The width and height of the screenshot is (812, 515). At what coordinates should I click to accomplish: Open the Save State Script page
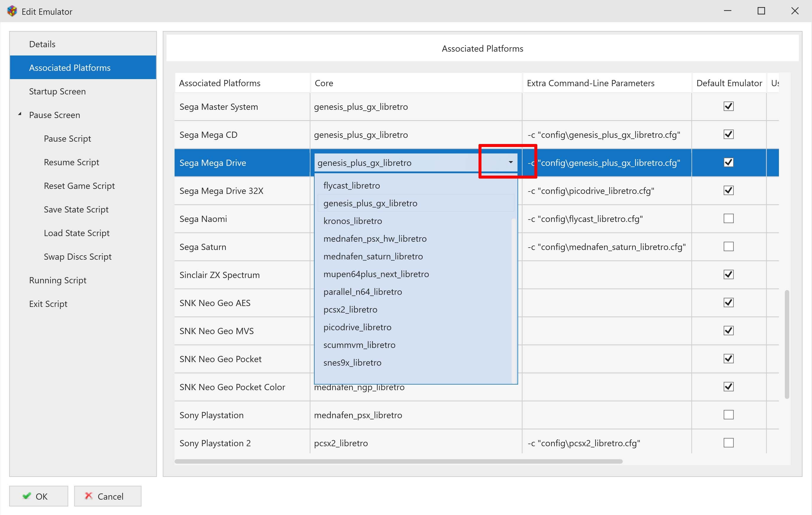(83, 209)
